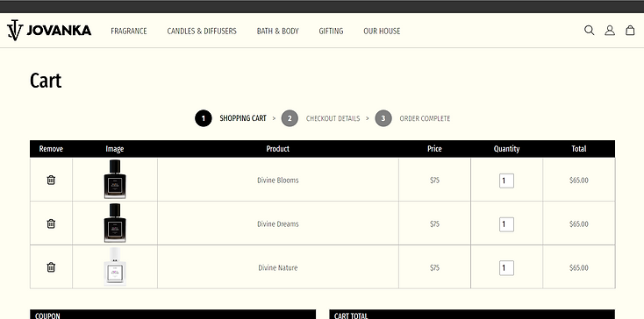Click the step 3 circle
Screen dimensions: 644x319
[383, 118]
